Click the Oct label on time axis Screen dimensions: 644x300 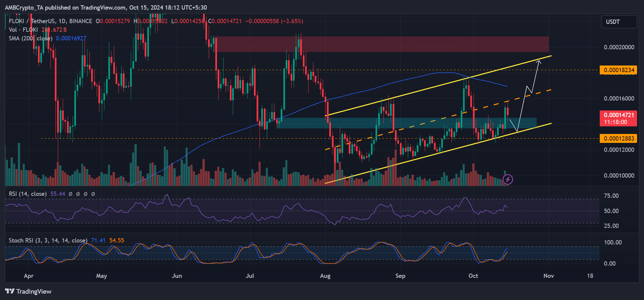pos(473,276)
